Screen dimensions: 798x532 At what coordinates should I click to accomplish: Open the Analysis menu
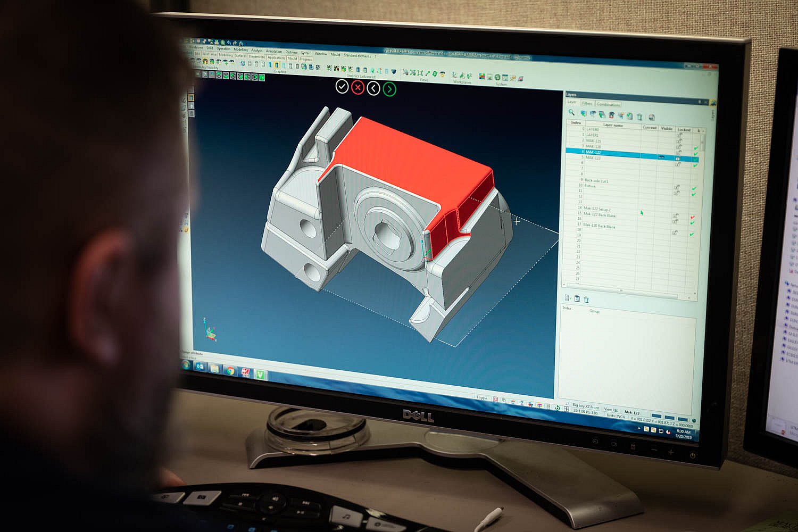(257, 51)
